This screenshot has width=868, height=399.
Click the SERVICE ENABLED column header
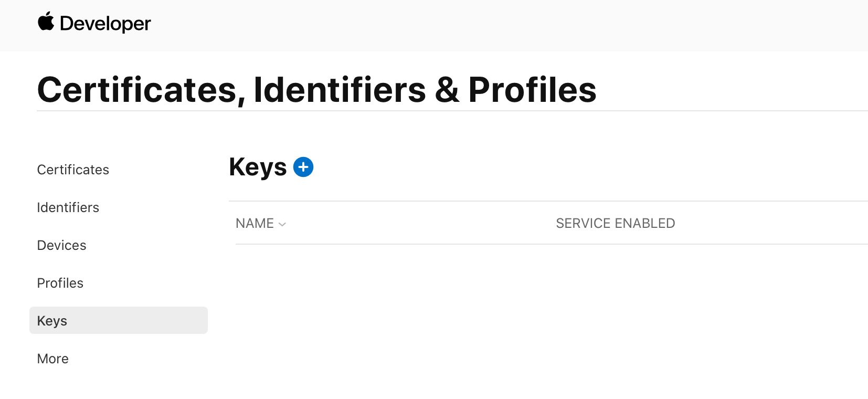pos(616,223)
